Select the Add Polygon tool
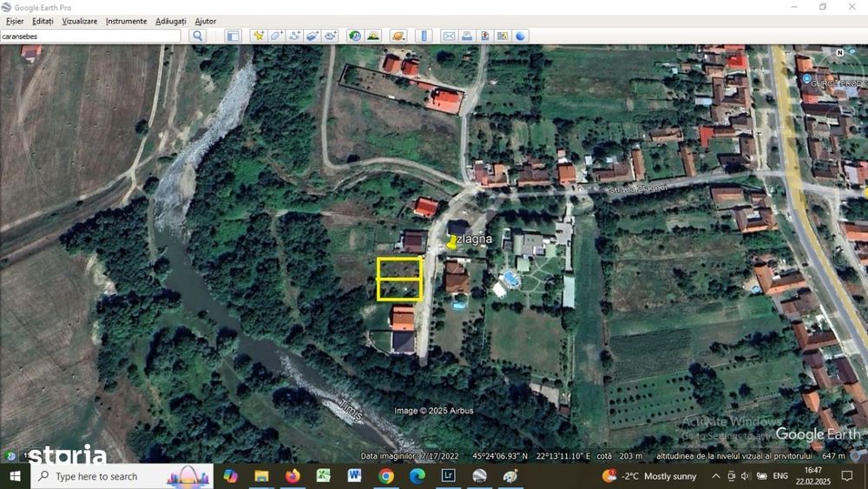868x489 pixels. [x=276, y=36]
